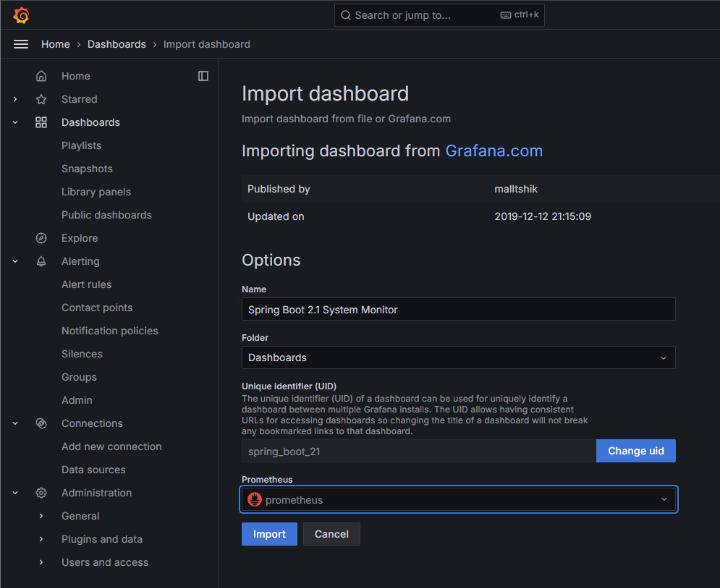
Task: Click the dock menu panel icon
Action: coord(203,76)
